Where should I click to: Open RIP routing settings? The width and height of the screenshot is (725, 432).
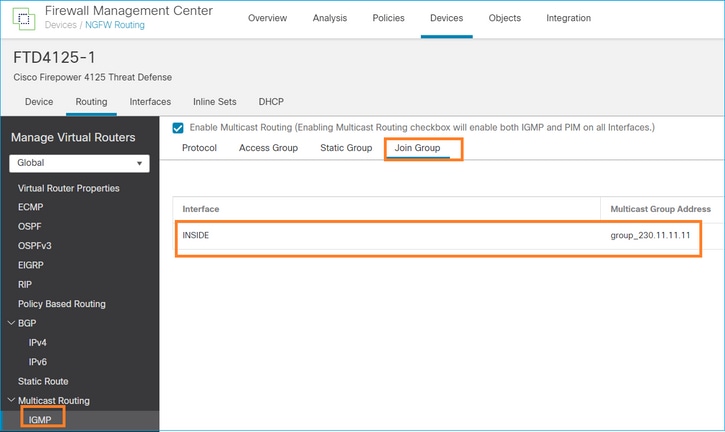(25, 285)
